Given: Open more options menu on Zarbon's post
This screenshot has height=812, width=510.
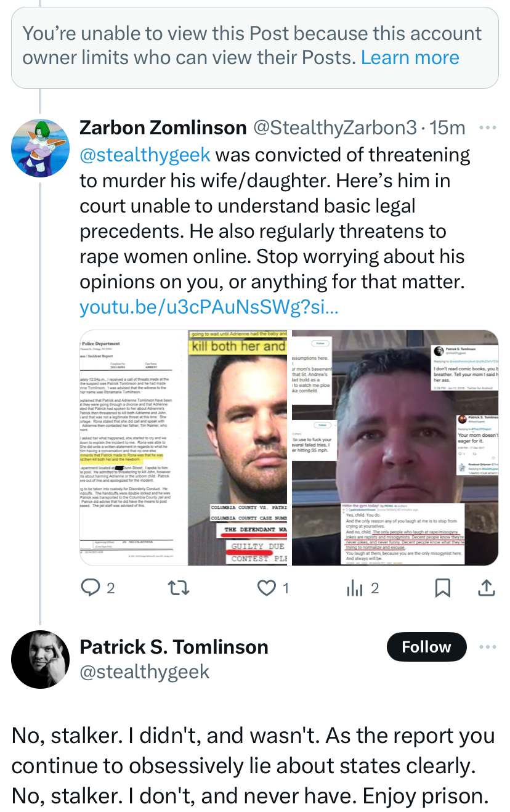Looking at the screenshot, I should point(487,128).
